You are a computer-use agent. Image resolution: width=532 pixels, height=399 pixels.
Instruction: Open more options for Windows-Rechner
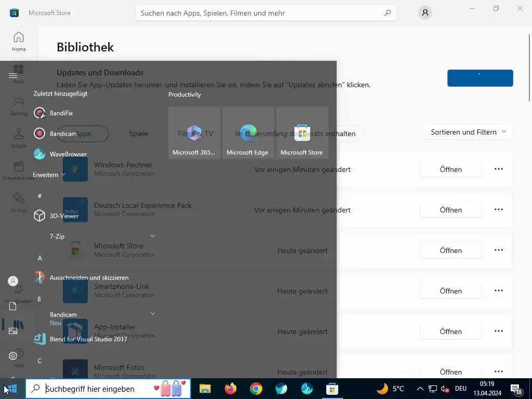[498, 169]
